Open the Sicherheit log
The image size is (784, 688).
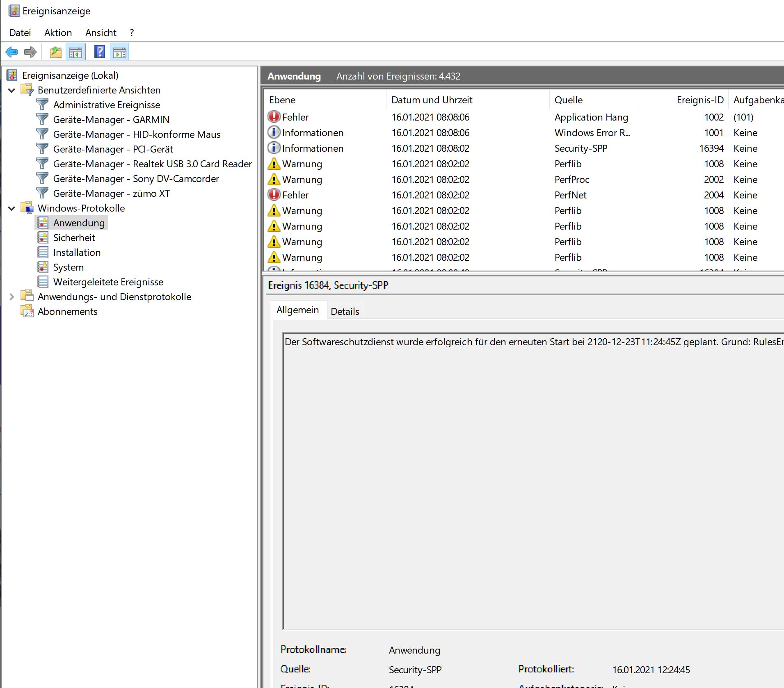(74, 238)
